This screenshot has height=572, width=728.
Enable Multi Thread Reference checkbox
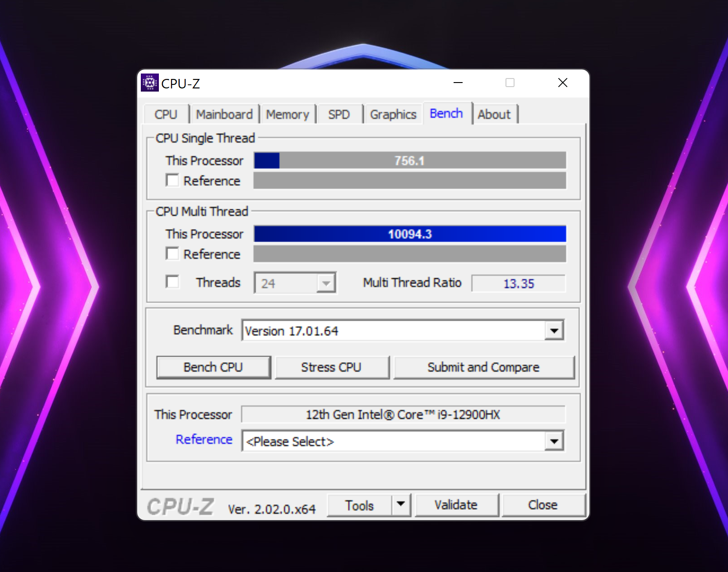click(x=172, y=254)
